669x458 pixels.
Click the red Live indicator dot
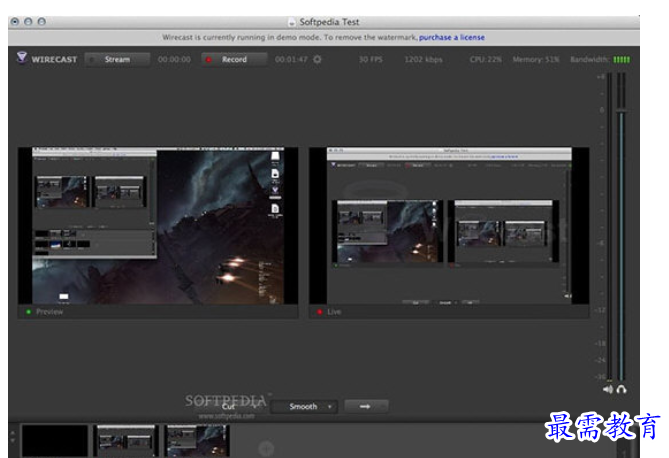pyautogui.click(x=320, y=312)
